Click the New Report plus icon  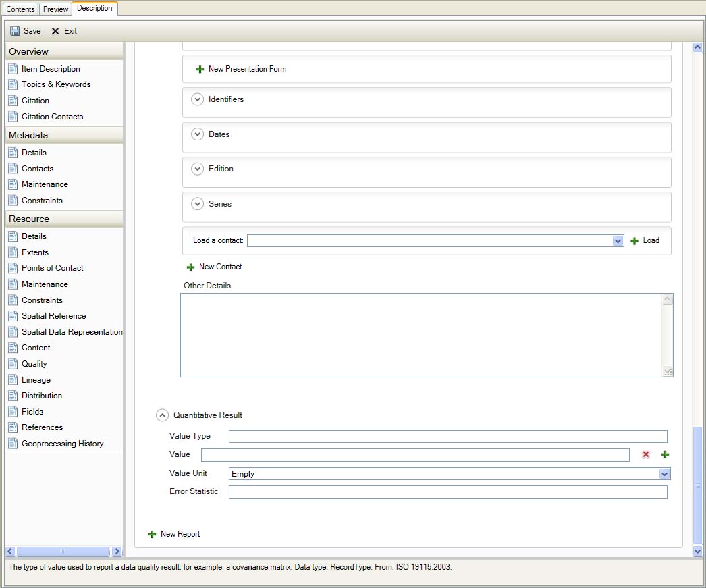click(x=152, y=535)
